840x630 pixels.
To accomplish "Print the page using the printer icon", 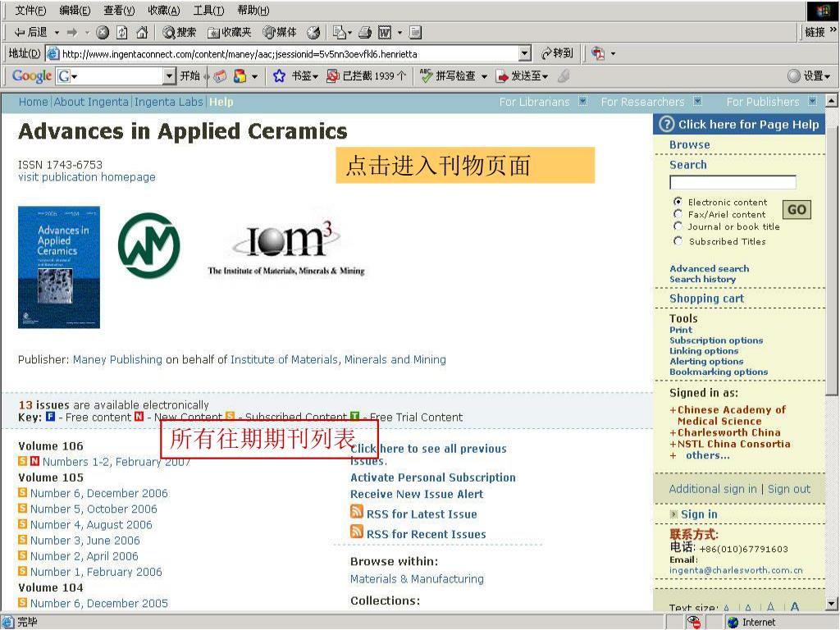I will (x=365, y=33).
